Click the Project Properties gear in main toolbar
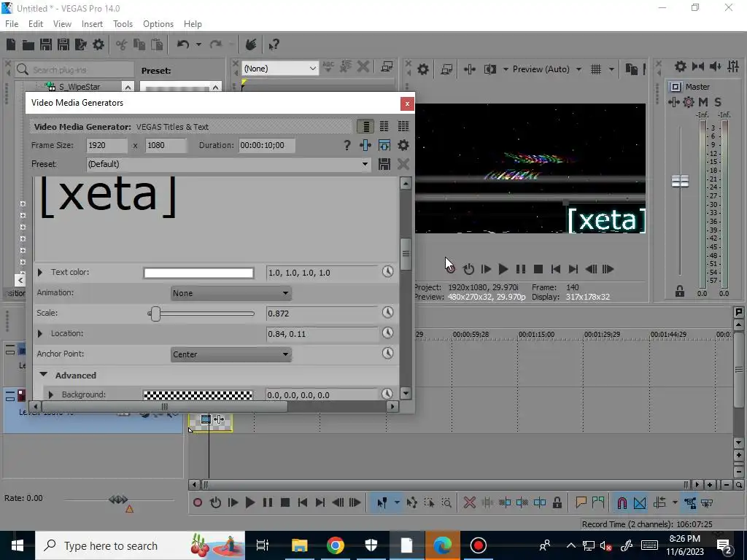The width and height of the screenshot is (747, 560). point(98,44)
